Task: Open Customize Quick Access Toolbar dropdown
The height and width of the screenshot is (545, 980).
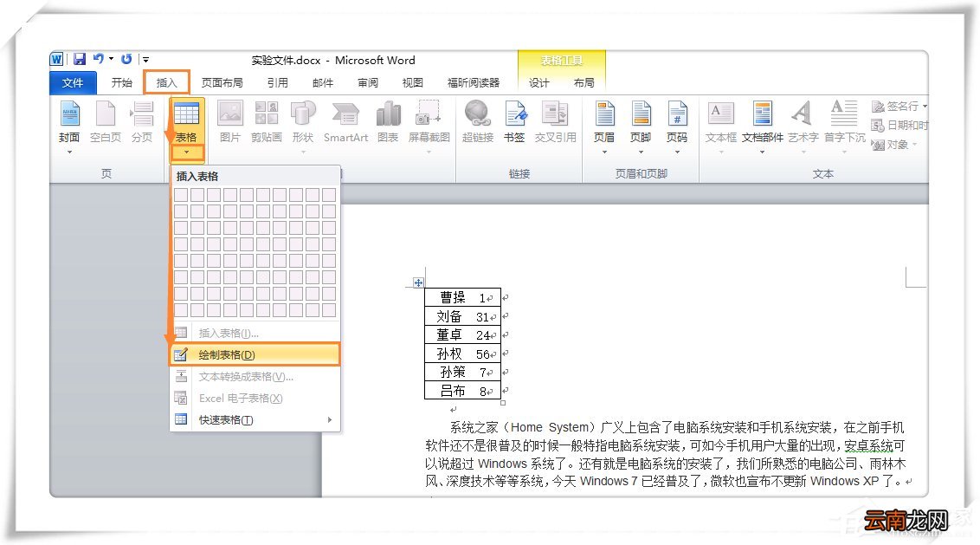Action: [x=145, y=60]
